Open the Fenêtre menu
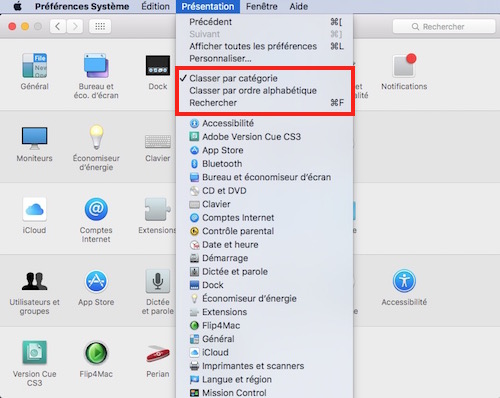The width and height of the screenshot is (500, 398). point(262,6)
